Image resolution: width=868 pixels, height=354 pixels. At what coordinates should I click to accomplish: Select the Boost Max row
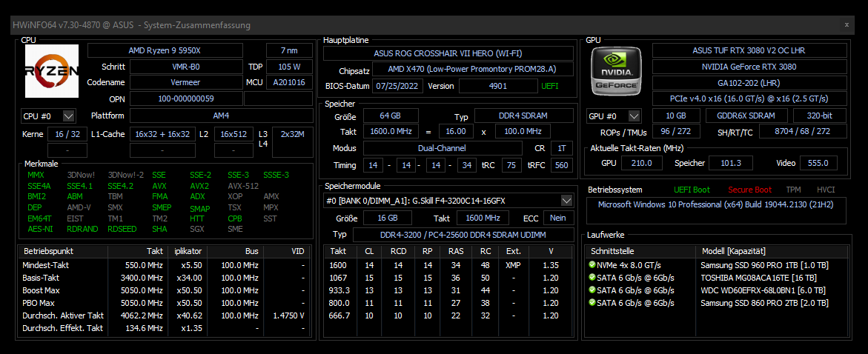click(165, 290)
